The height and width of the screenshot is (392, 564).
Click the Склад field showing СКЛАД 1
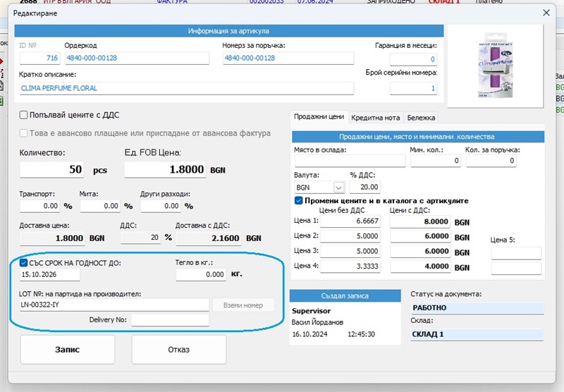click(477, 334)
